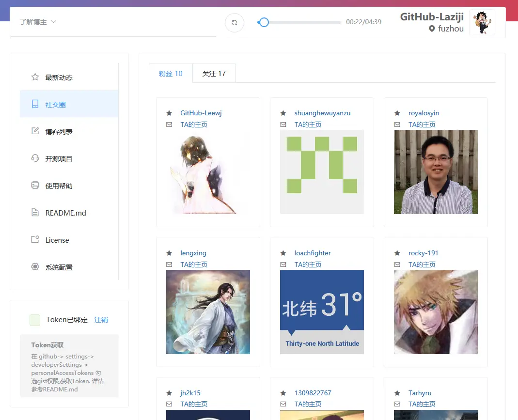Screen dimensions: 518x420
Task: Click royalosyin's portrait photo
Action: tap(436, 172)
